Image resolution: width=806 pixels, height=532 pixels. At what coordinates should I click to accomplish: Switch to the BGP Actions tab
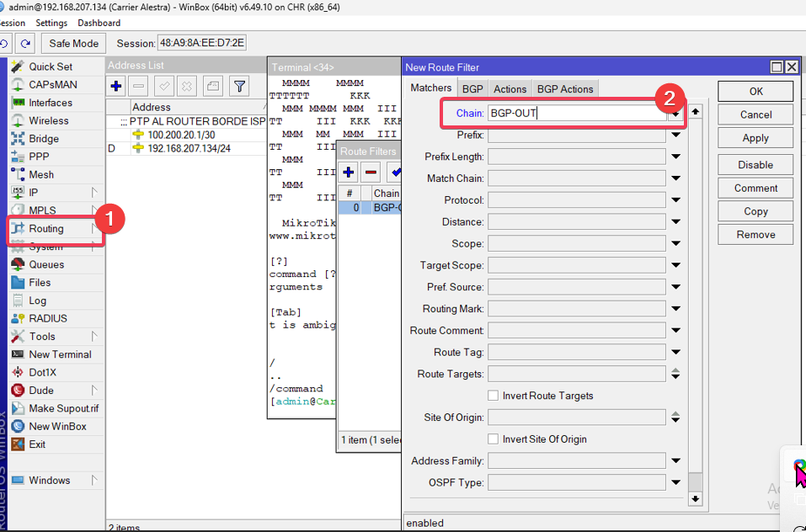pyautogui.click(x=565, y=89)
